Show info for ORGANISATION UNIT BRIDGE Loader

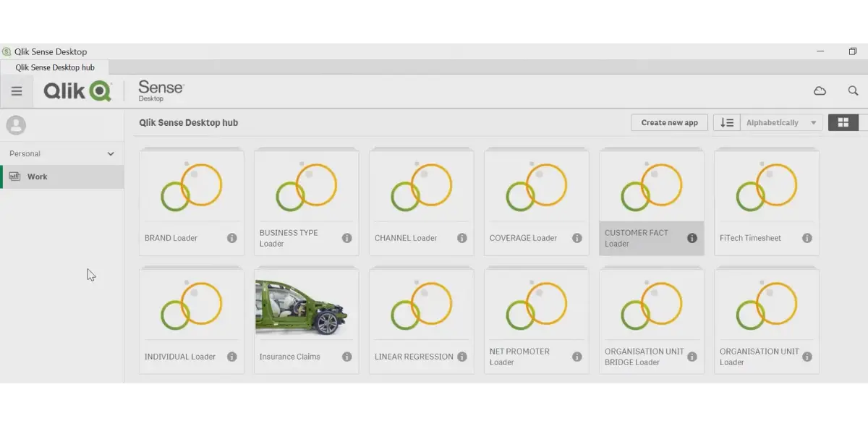pyautogui.click(x=692, y=357)
